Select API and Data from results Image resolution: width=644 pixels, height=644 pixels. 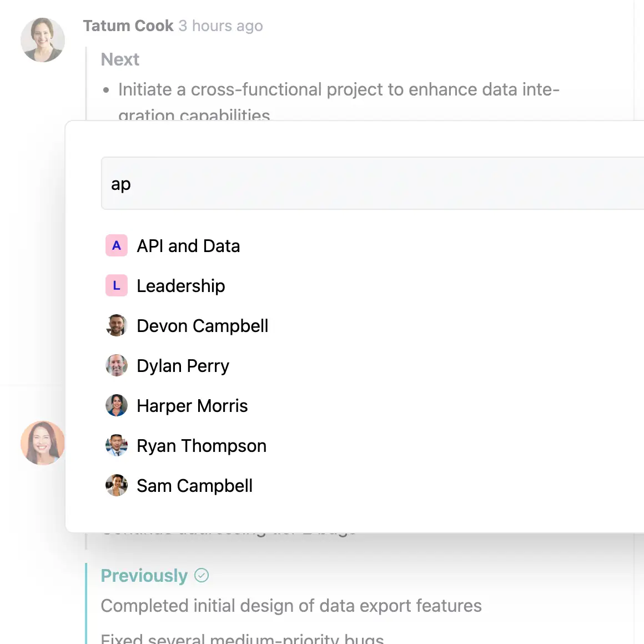188,246
